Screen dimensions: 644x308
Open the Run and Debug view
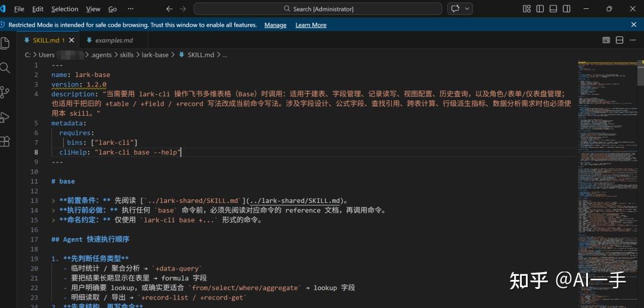(5, 117)
